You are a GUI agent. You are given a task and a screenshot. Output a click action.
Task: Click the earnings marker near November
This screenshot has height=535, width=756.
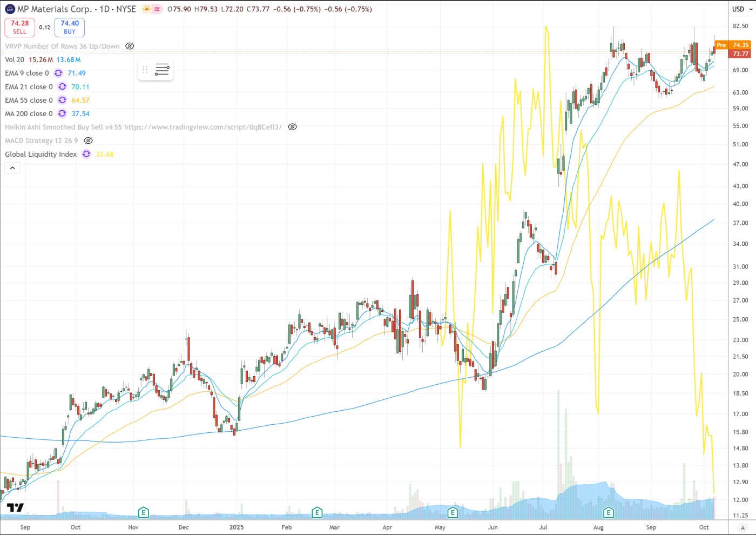pyautogui.click(x=143, y=512)
